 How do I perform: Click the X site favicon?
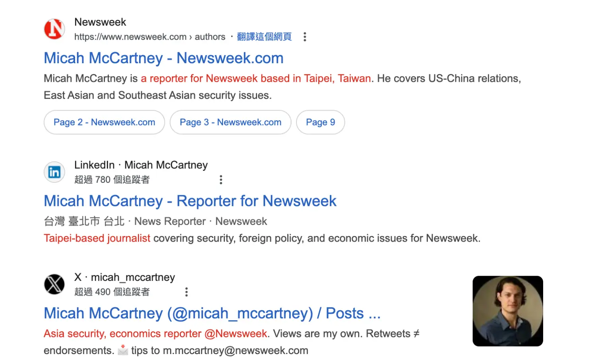(x=54, y=284)
